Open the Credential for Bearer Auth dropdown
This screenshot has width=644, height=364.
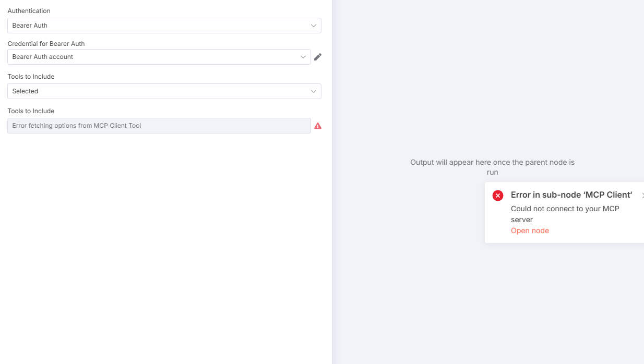[x=157, y=57]
